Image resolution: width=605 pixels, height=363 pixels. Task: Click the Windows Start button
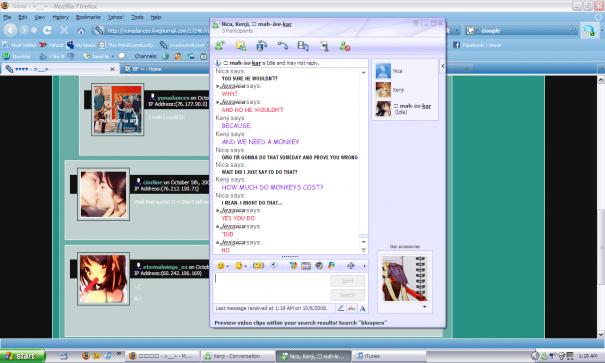click(22, 356)
